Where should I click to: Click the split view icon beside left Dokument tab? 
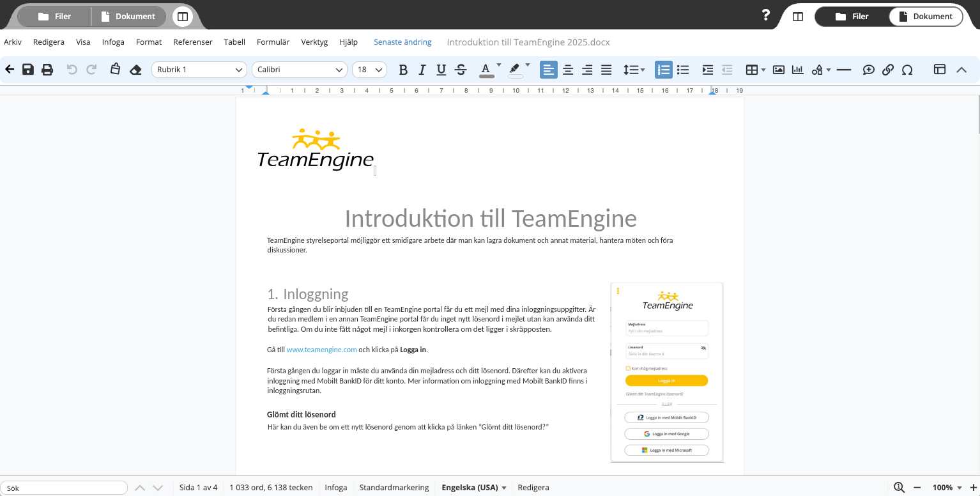(183, 17)
